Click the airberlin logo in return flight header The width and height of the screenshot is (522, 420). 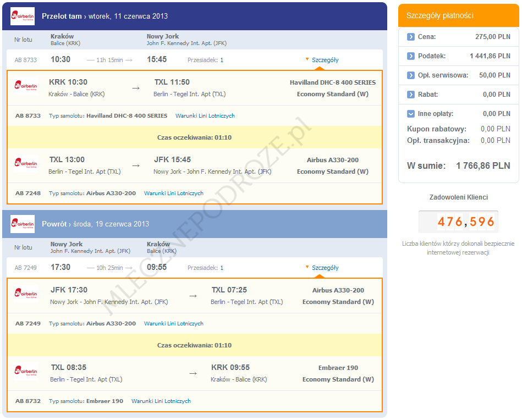tap(22, 224)
